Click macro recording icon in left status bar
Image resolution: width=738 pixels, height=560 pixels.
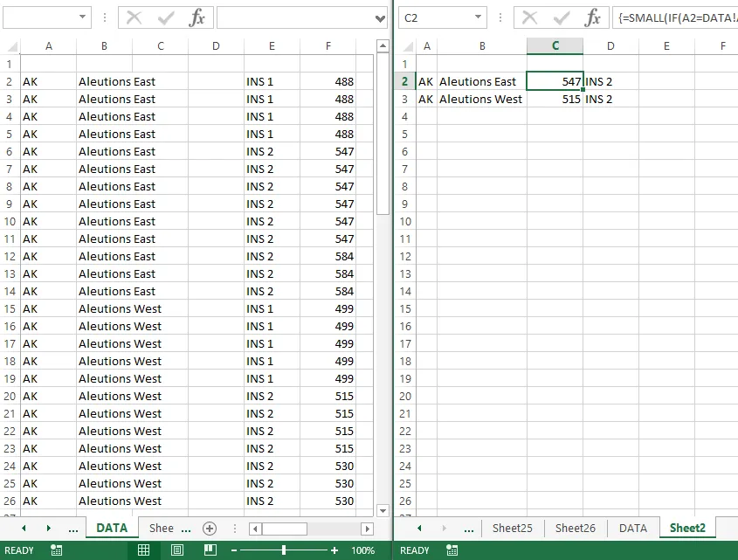point(57,550)
